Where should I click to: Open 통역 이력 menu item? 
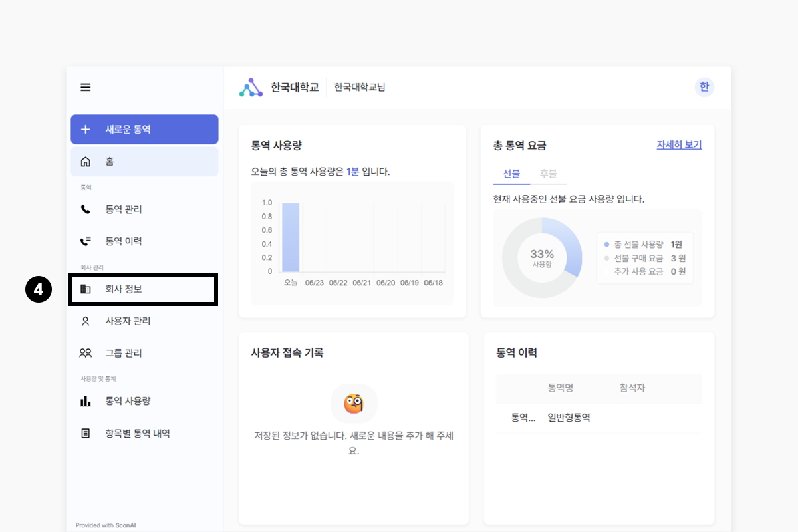pyautogui.click(x=144, y=241)
